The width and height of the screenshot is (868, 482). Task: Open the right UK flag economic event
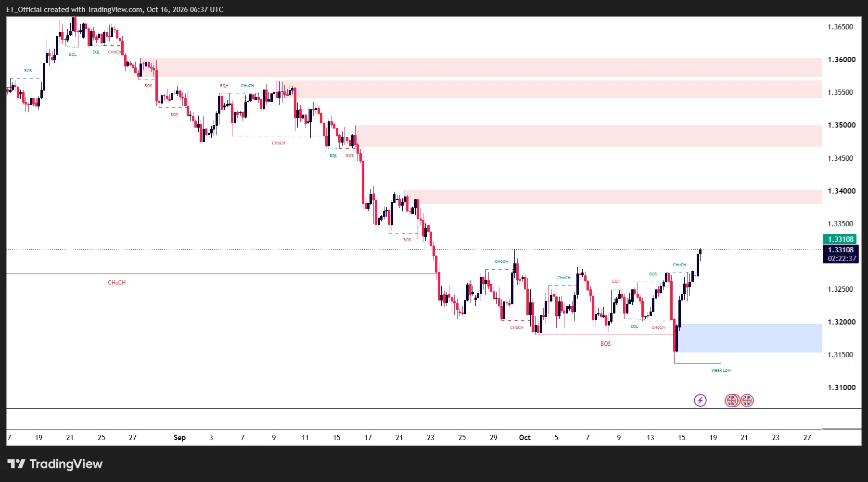(x=747, y=400)
